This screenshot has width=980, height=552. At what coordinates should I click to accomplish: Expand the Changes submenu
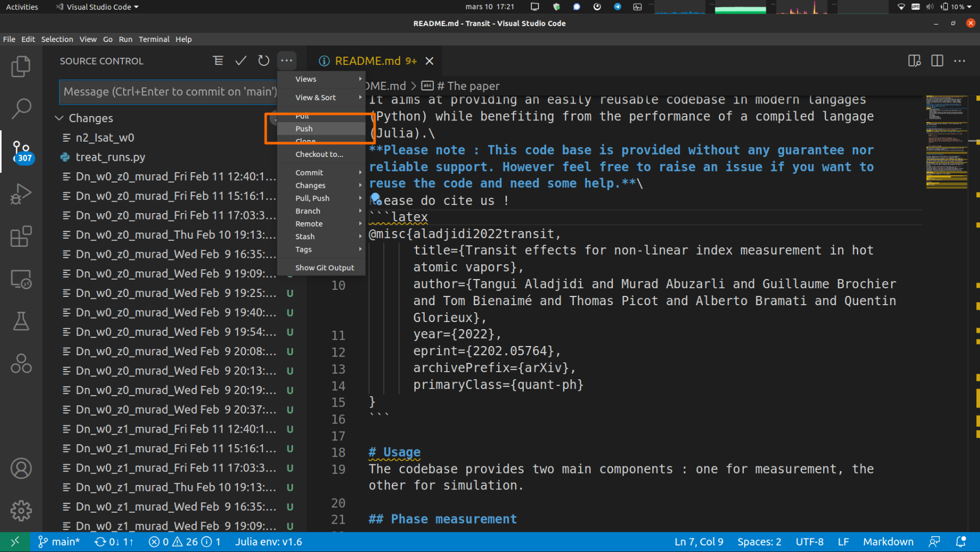tap(321, 185)
